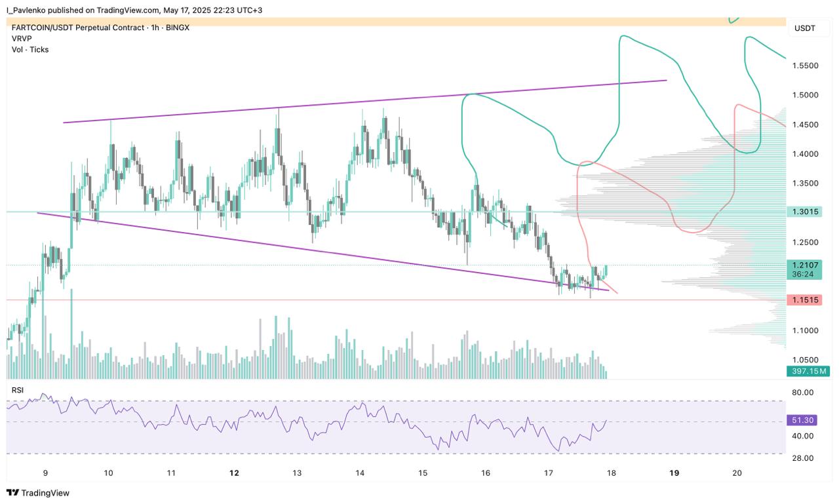Click the 1.4000 price axis tick
The image size is (839, 504).
click(x=805, y=154)
